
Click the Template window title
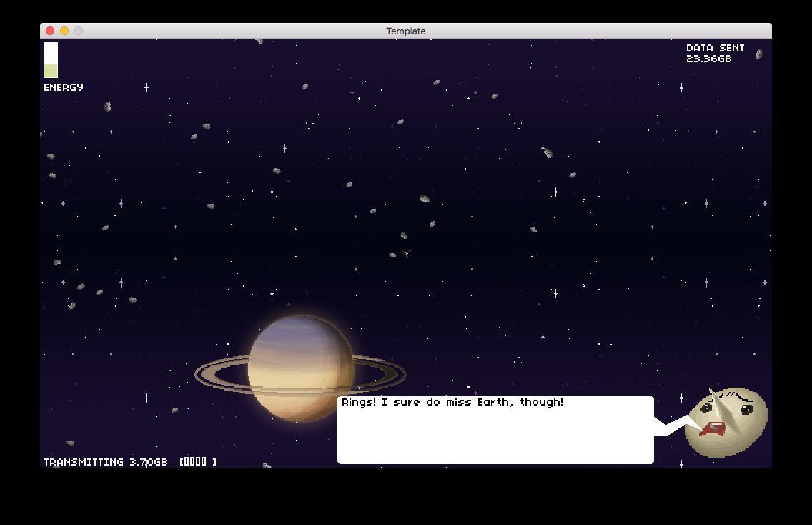click(405, 31)
